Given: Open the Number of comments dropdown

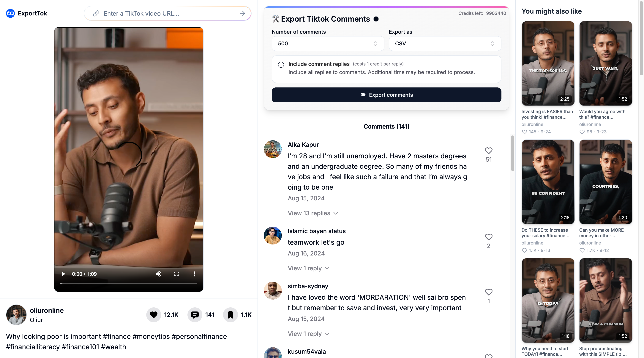Looking at the screenshot, I should [x=328, y=43].
